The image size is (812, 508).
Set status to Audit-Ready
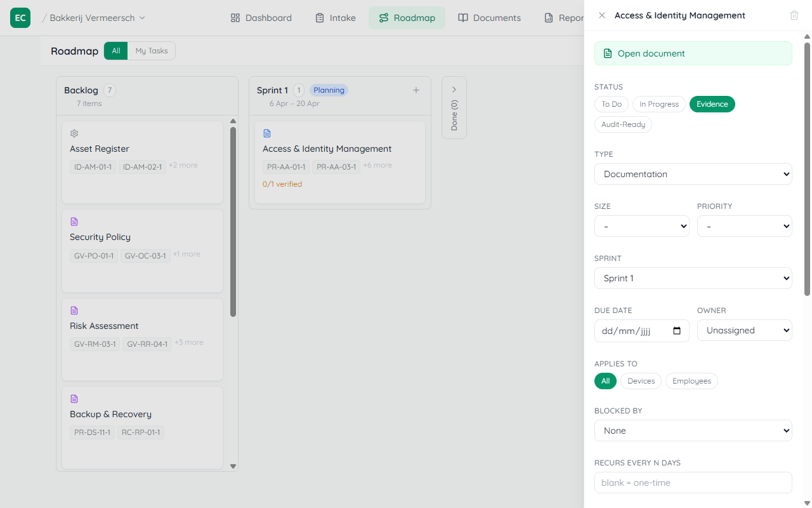[623, 124]
